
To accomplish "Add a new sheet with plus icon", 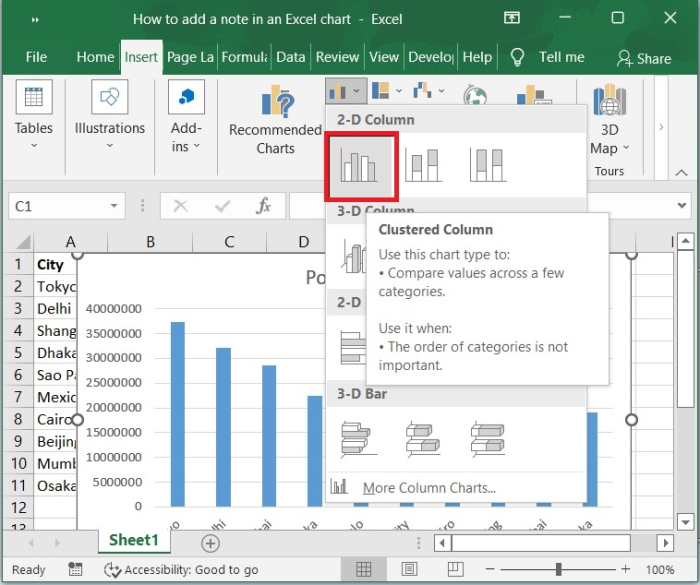I will [210, 543].
